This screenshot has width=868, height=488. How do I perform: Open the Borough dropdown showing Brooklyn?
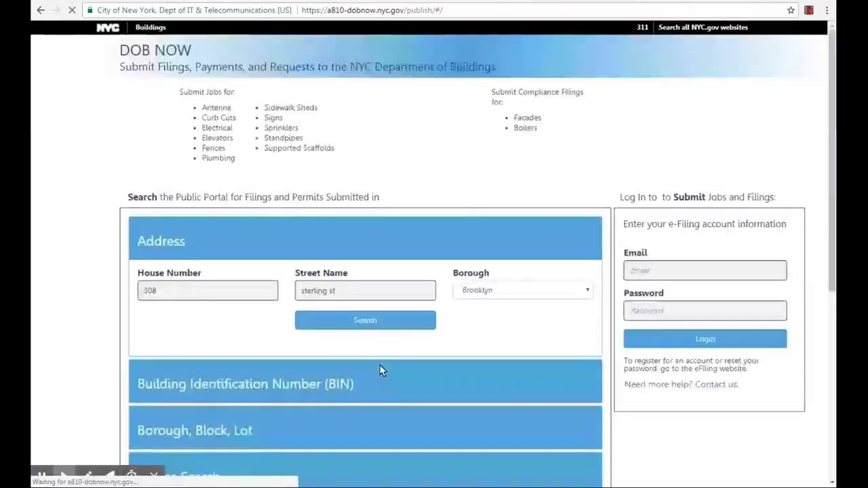pyautogui.click(x=524, y=290)
